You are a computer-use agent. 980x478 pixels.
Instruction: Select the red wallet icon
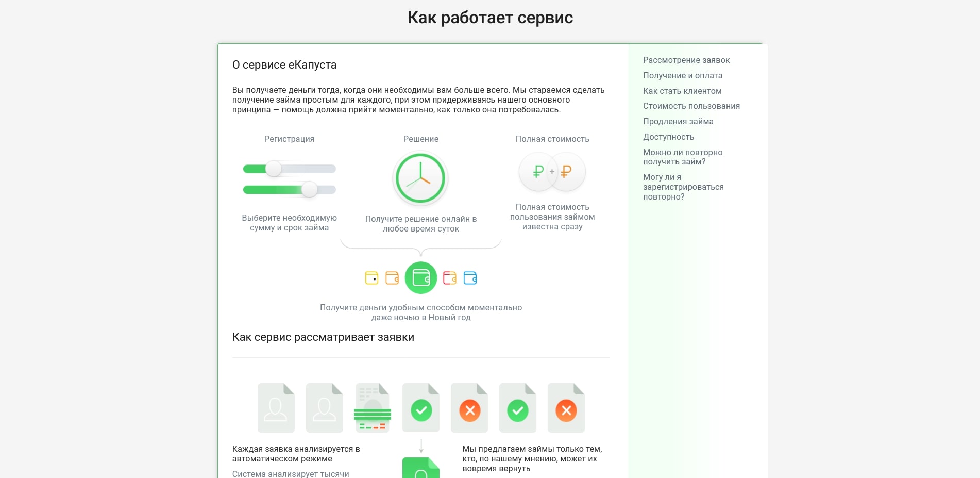click(x=450, y=278)
